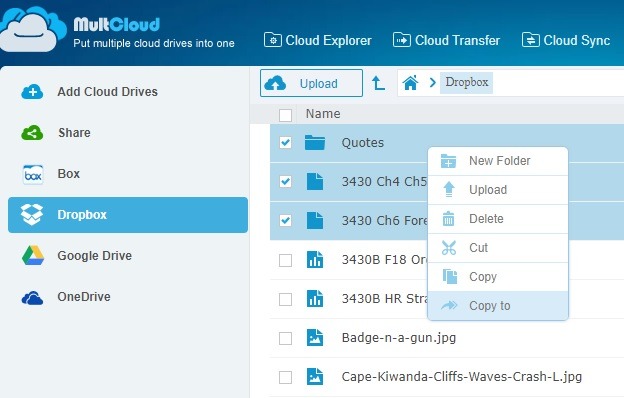This screenshot has height=398, width=624.
Task: Toggle the select-all checkbox beside Name
Action: [285, 115]
